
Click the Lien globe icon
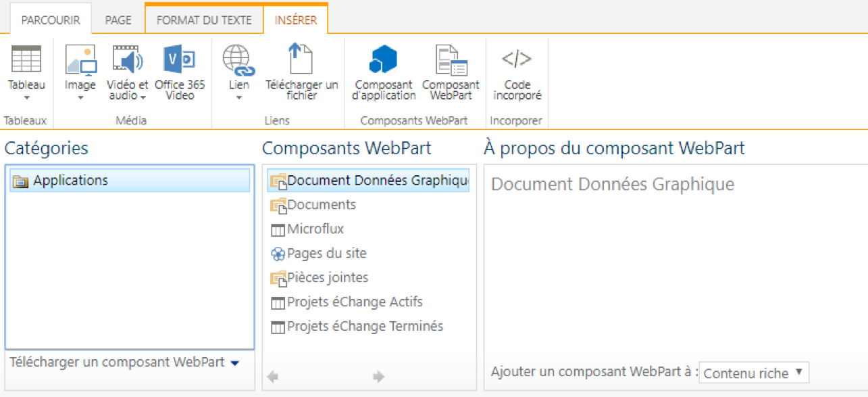[x=238, y=60]
